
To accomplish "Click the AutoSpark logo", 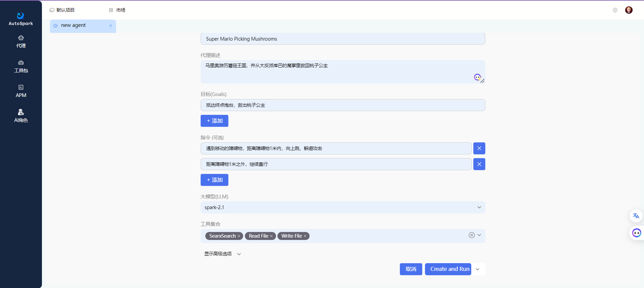I will coord(20,19).
